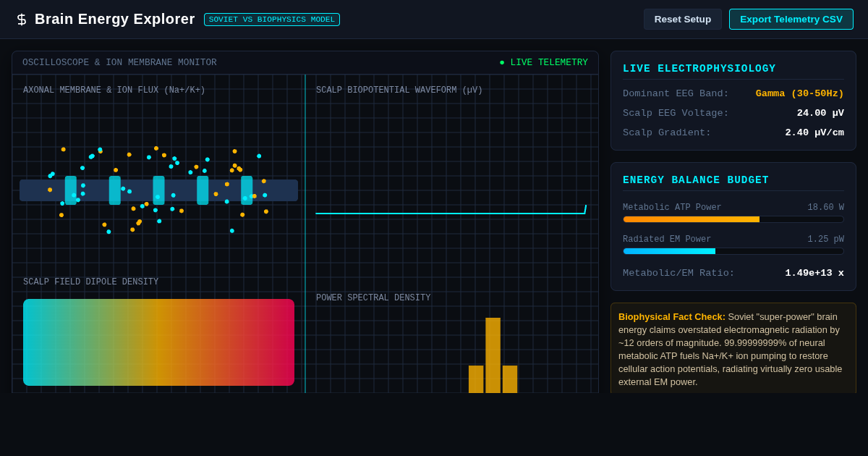Click the axonal membrane band graphic
Screen dimensions: 868x456
(158, 190)
